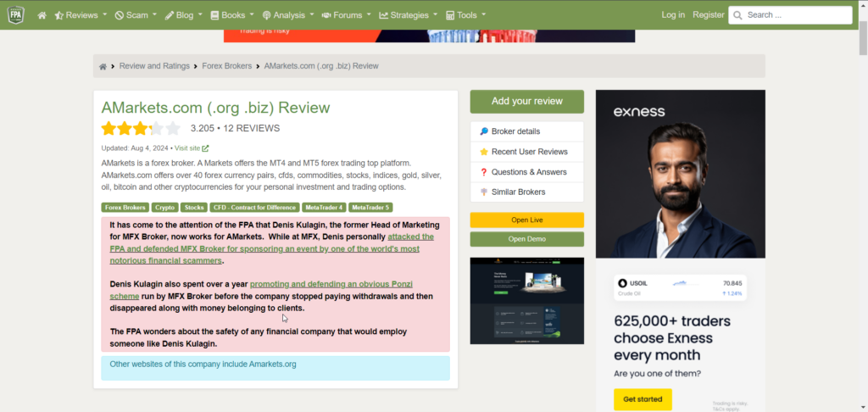The width and height of the screenshot is (868, 412).
Task: Click the star icon beside Recent User Reviews
Action: click(x=484, y=152)
